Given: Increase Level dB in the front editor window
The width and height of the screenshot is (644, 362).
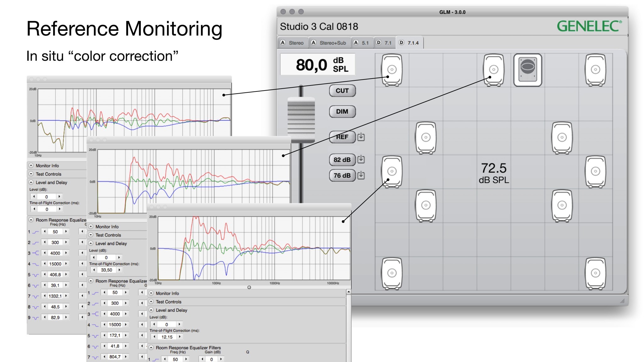Looking at the screenshot, I should [x=179, y=324].
